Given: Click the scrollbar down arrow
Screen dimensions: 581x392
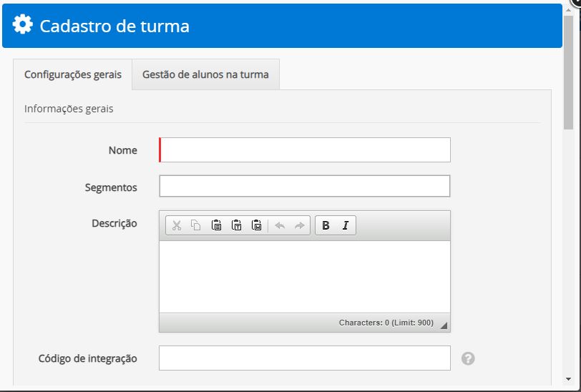Looking at the screenshot, I should [x=568, y=379].
